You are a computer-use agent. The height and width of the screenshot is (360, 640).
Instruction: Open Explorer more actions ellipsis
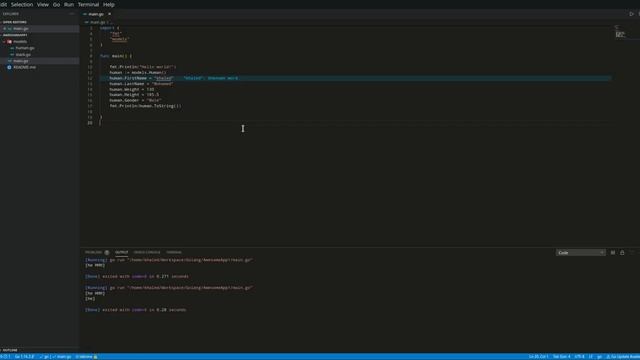pos(71,14)
